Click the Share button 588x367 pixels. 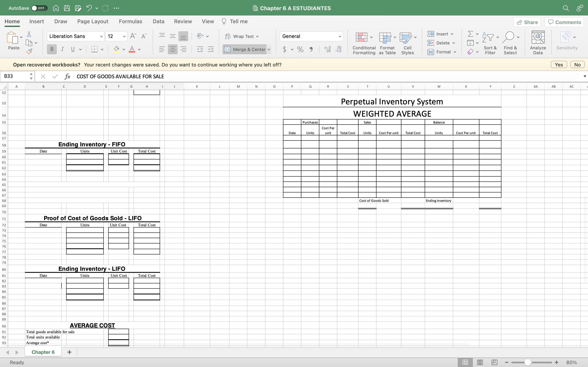click(x=527, y=22)
